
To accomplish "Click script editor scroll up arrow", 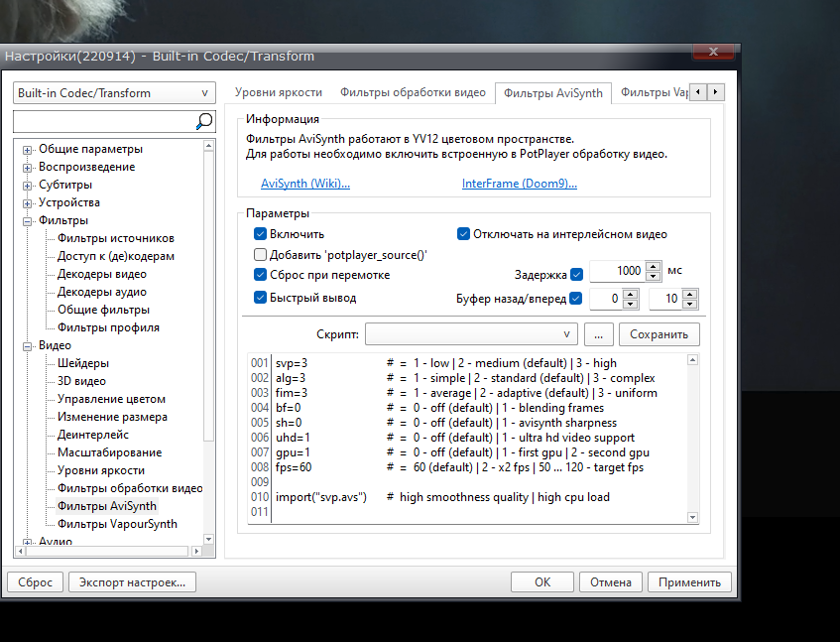I will [692, 360].
